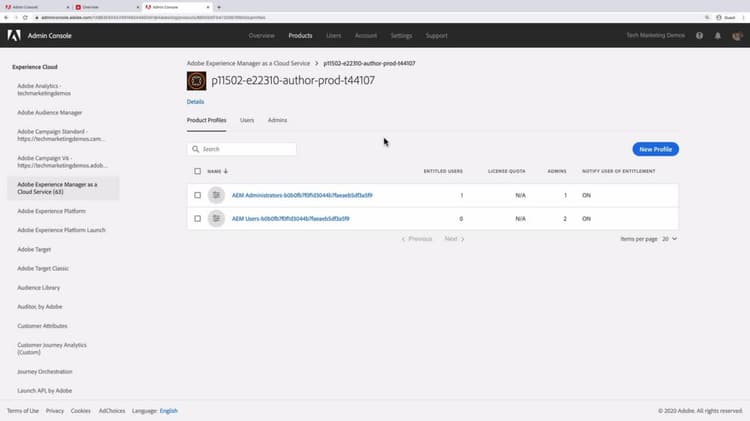Reload the page with browser refresh
Viewport: 750px width, 421px height.
click(x=25, y=18)
